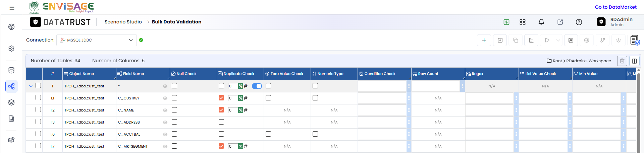
Task: Select the active workflow icon in left sidebar
Action: click(x=11, y=86)
